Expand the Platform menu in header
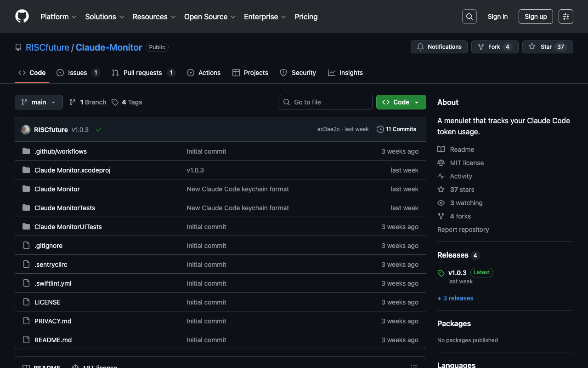 pos(58,17)
